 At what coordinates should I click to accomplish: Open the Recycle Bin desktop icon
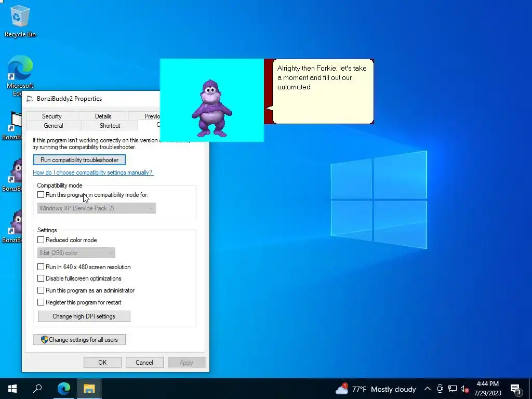pos(20,21)
